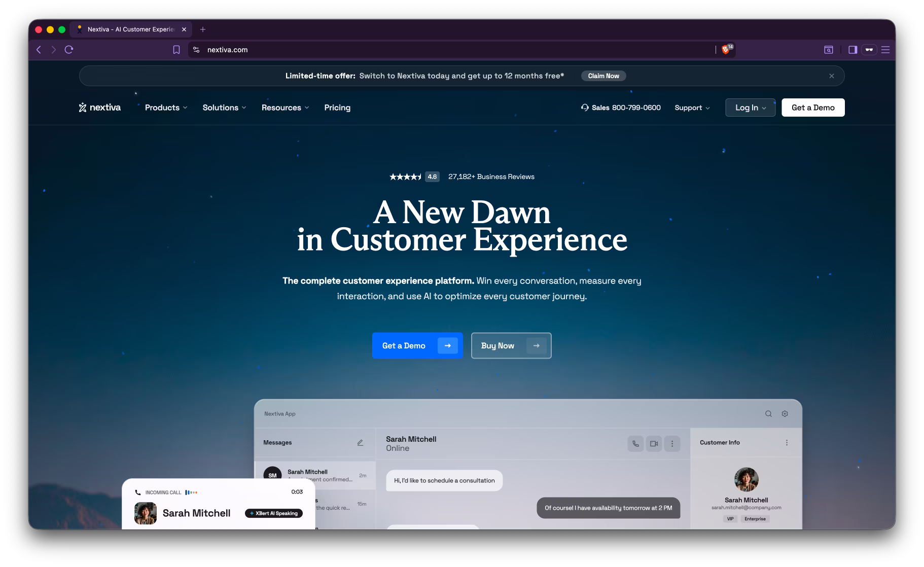Screen dimensions: 924x567
Task: Click reply 'Of course! I have availability tomorrow'
Action: (609, 508)
